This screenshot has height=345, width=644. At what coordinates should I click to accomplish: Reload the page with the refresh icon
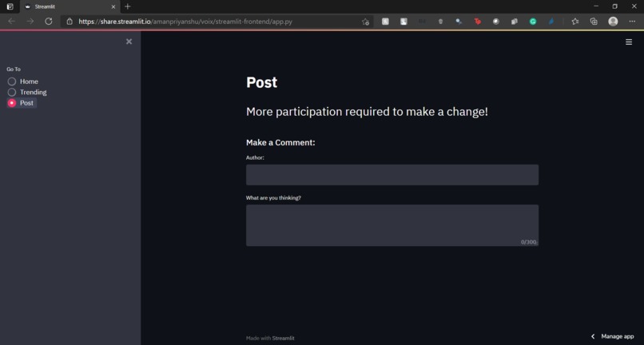pos(49,22)
